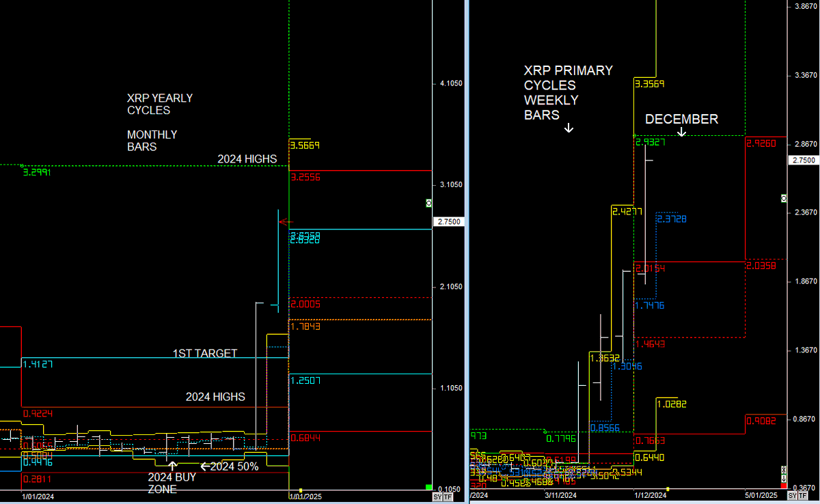Click the yellow marker on the monthly chart time axis
Screen dimensions: 820x504
(301, 489)
